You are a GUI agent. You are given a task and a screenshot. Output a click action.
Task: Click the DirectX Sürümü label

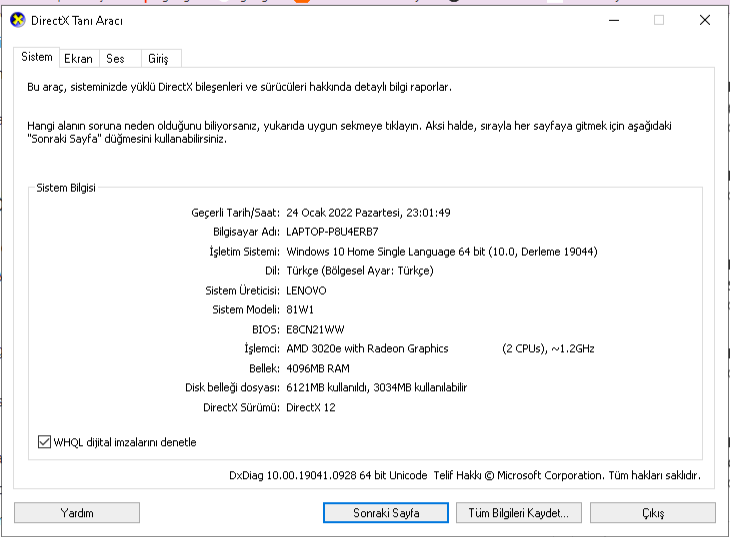[x=241, y=408]
